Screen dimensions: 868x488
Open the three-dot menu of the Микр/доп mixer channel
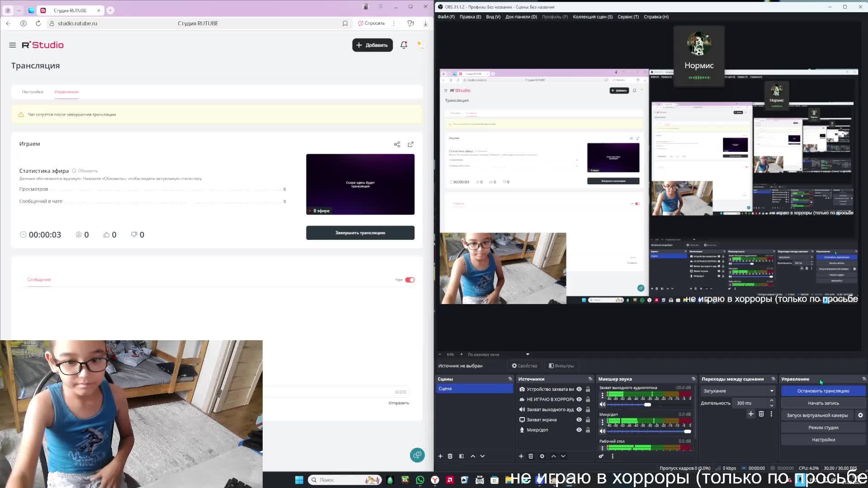pyautogui.click(x=602, y=422)
